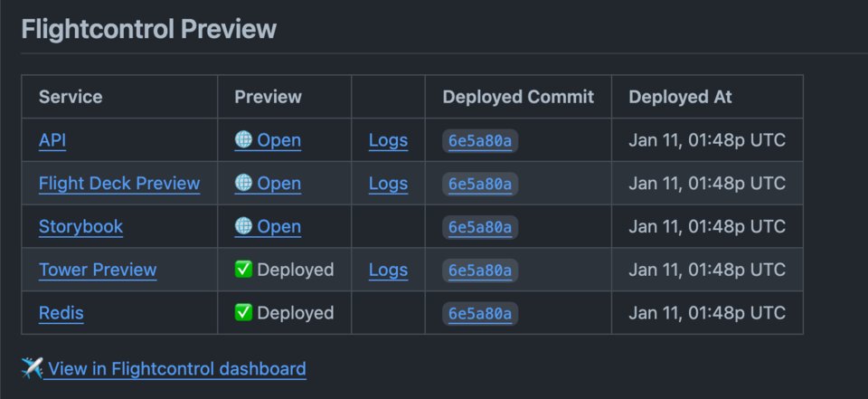Open commit 6e5a80a in the Storybook row
868x399 pixels.
click(x=480, y=227)
